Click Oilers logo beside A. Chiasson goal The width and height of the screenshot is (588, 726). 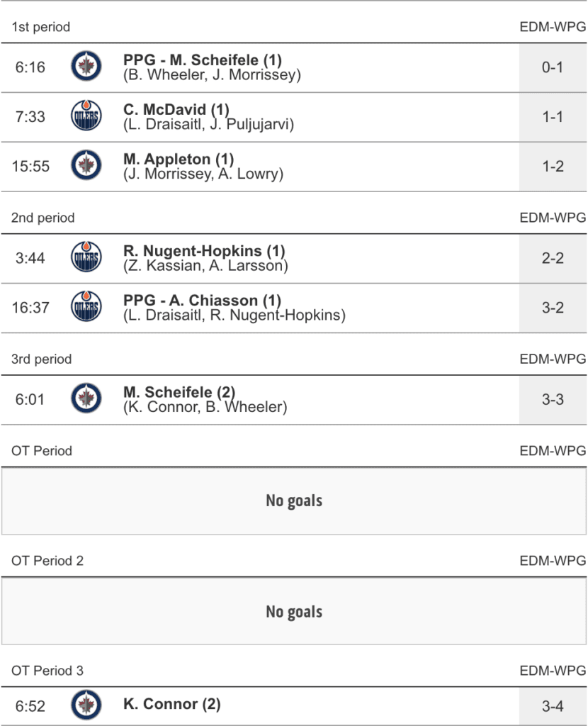pyautogui.click(x=86, y=307)
